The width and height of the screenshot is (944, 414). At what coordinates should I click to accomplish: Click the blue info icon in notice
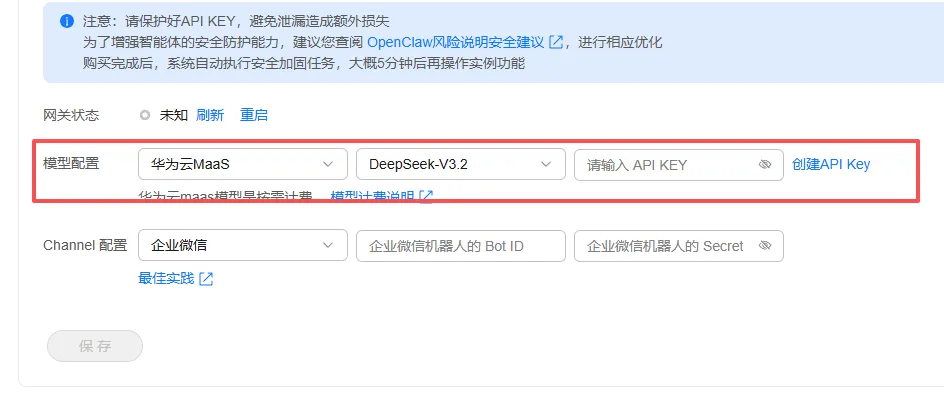coord(67,22)
